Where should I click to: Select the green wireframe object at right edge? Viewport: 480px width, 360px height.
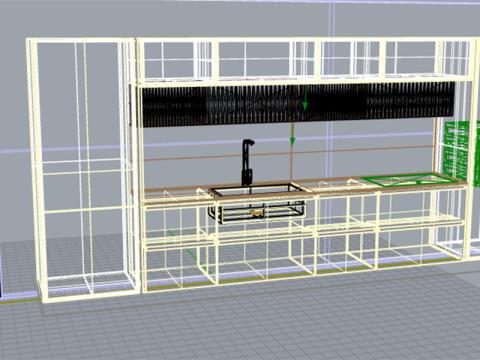coord(462,153)
